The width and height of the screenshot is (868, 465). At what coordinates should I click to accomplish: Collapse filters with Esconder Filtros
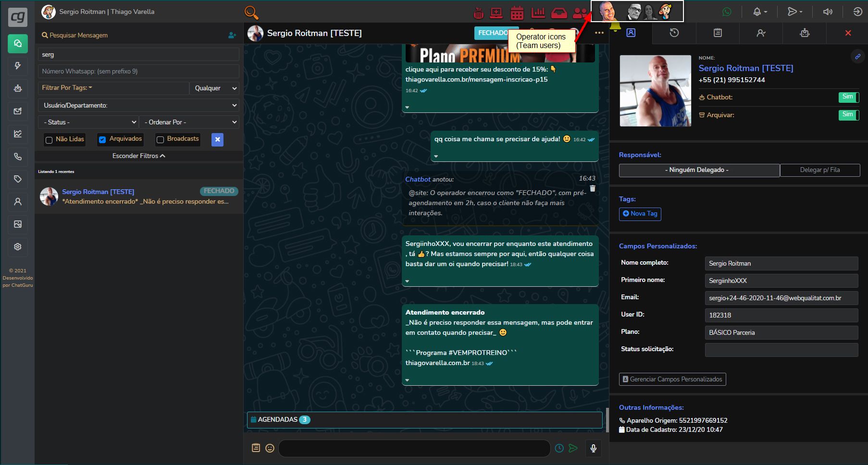point(138,156)
